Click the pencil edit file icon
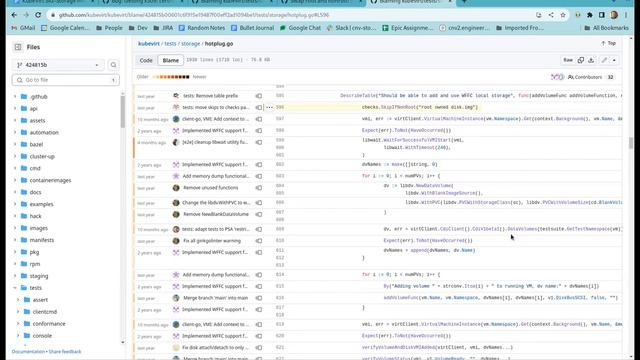Screen dimensions: 640x360 pos(604,60)
